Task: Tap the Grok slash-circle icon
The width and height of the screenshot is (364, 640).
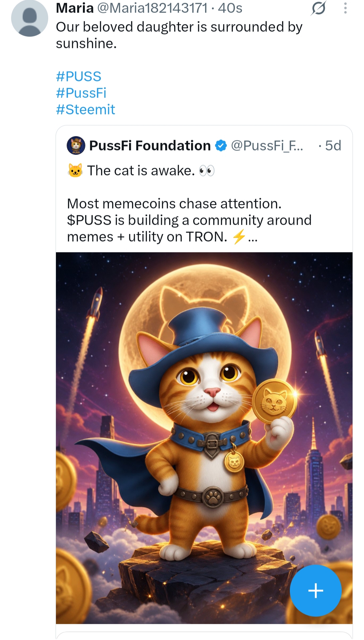Action: tap(318, 8)
